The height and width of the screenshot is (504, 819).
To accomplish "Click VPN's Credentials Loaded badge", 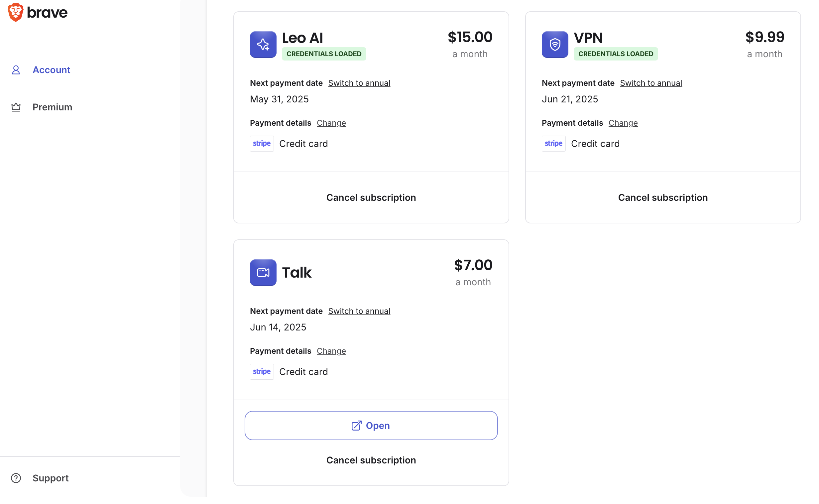I will pyautogui.click(x=616, y=54).
